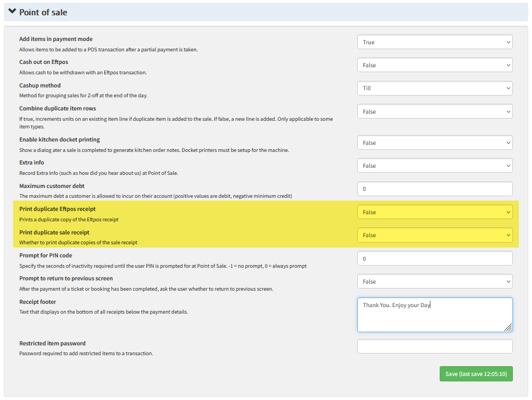Viewport: 532px width, 400px height.
Task: Click the Maximum customer debt field
Action: [x=435, y=189]
